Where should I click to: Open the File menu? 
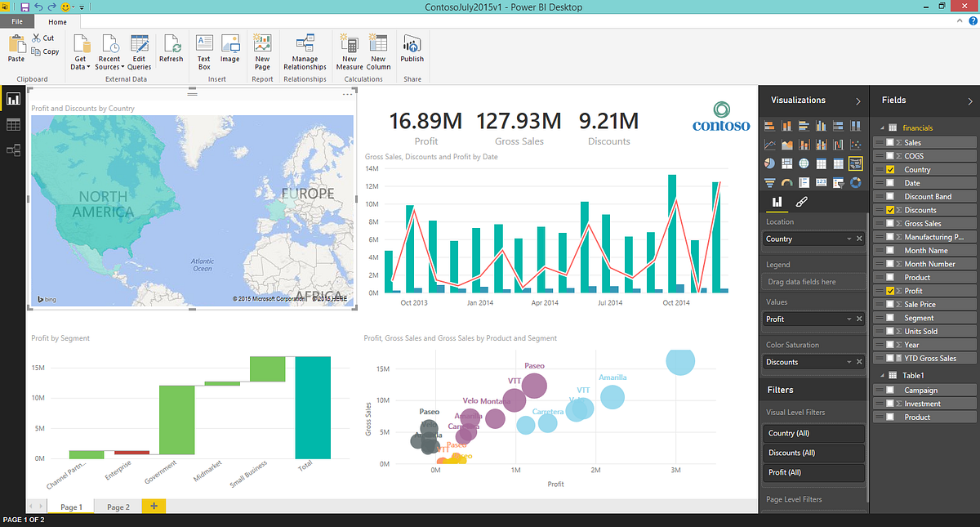16,20
